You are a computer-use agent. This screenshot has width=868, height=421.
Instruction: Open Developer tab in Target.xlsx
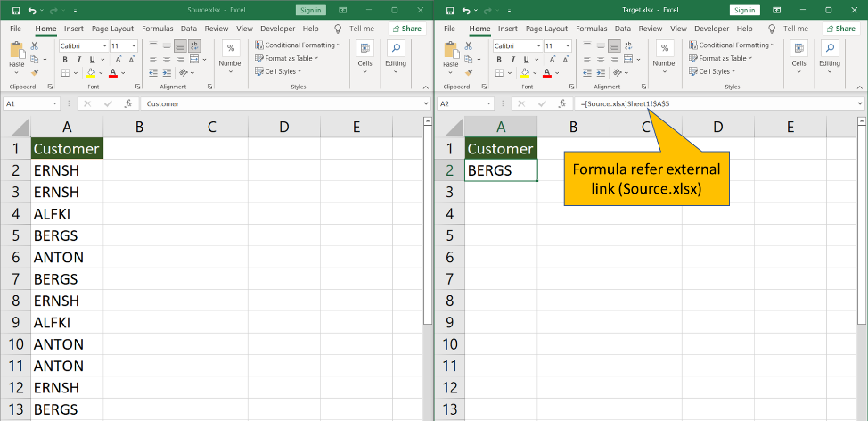pyautogui.click(x=712, y=29)
